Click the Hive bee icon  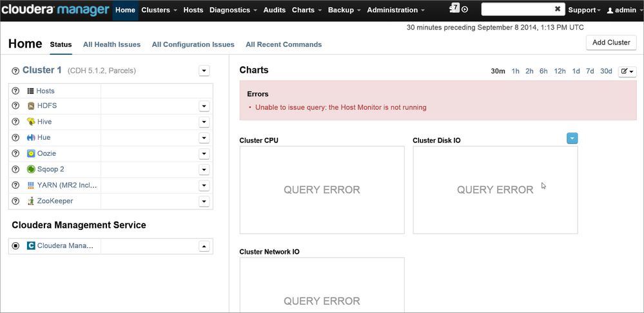pyautogui.click(x=31, y=122)
